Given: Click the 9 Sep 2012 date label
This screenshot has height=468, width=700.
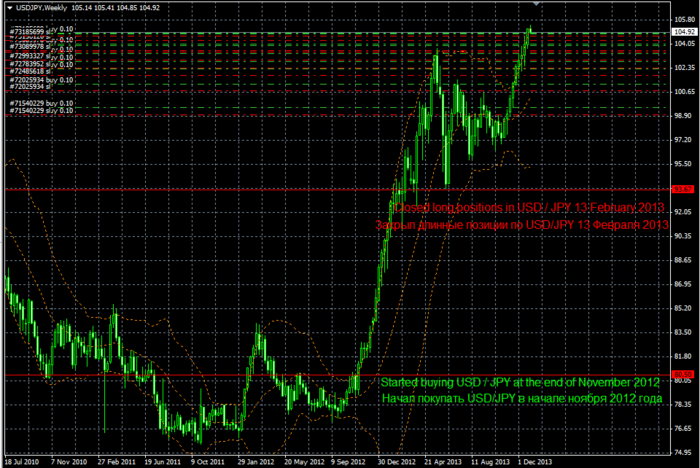Looking at the screenshot, I should (348, 462).
